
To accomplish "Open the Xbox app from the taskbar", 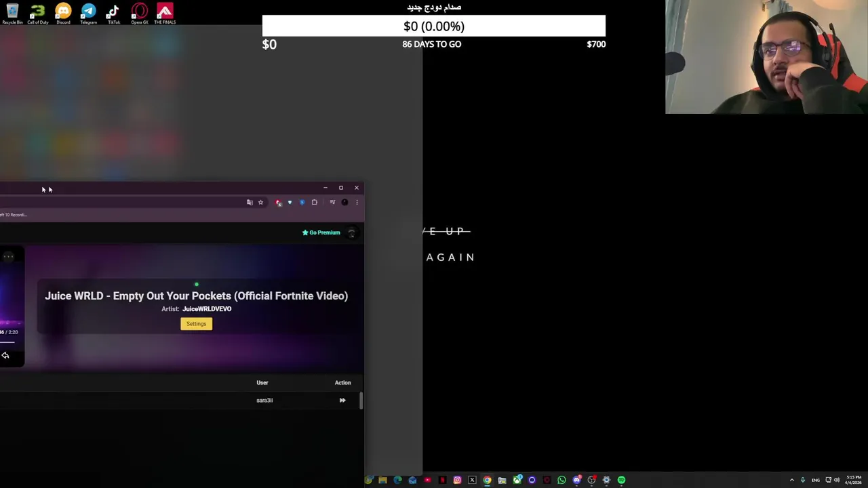I will pyautogui.click(x=517, y=480).
